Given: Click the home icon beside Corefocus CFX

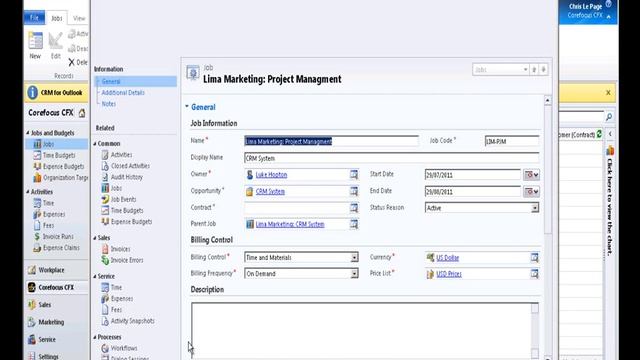Looking at the screenshot, I should [x=82, y=113].
